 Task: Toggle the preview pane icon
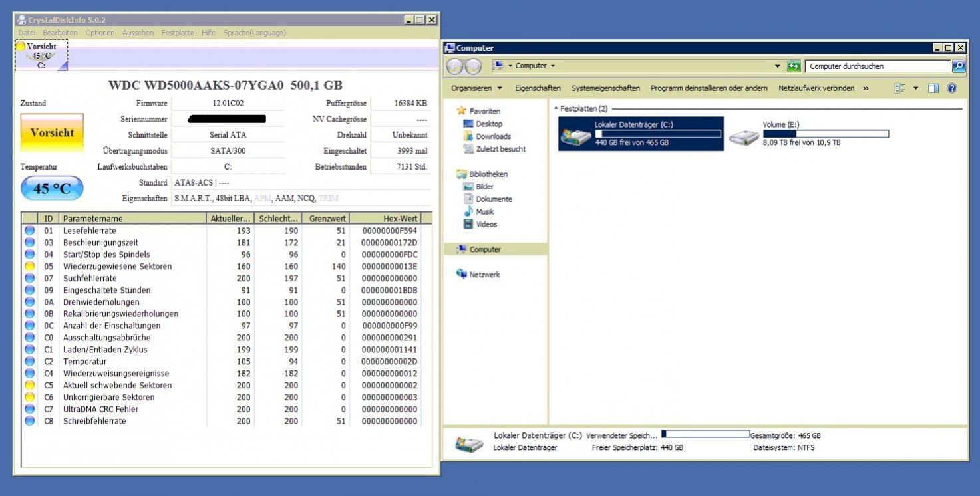pos(933,88)
